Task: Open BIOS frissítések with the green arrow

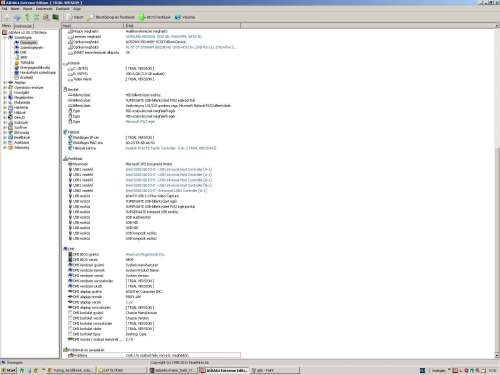Action: 155,17
